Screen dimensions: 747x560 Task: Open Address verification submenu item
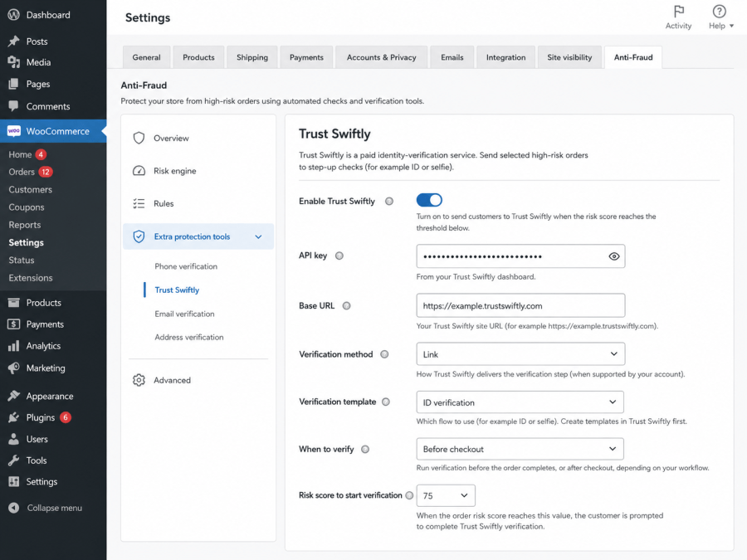point(188,337)
